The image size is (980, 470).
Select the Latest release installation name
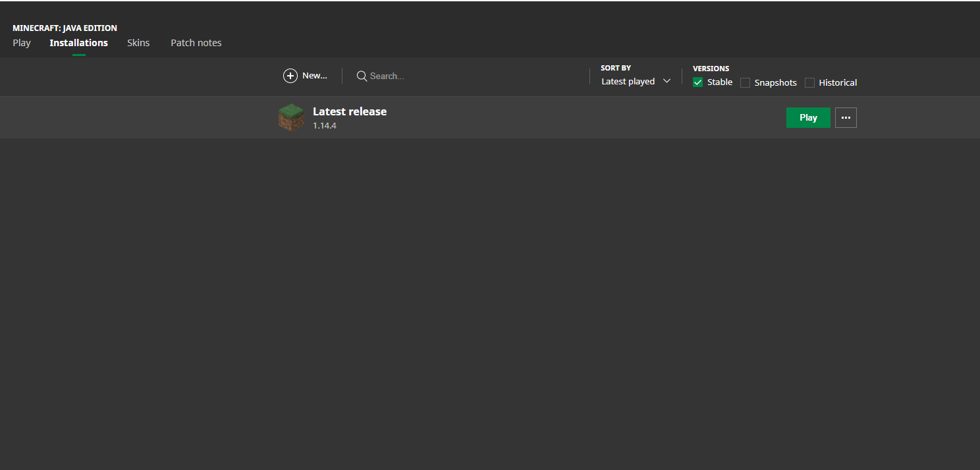[350, 111]
